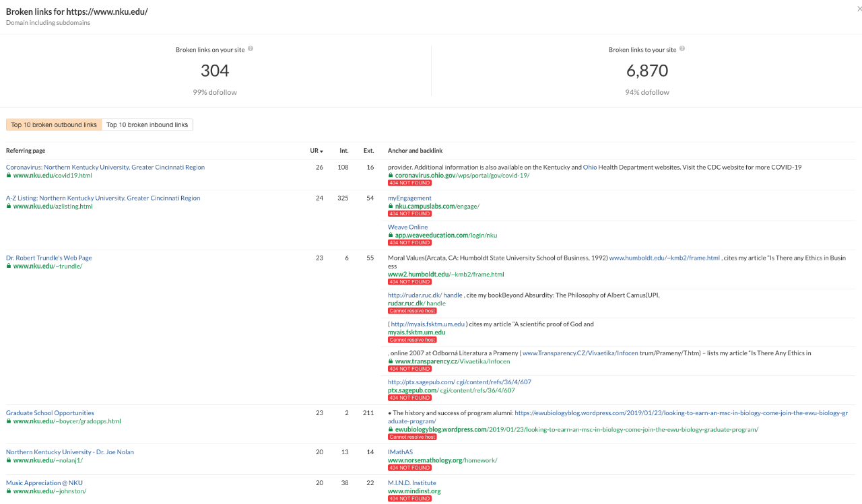Click the Int. column header
This screenshot has width=862, height=504.
point(343,151)
